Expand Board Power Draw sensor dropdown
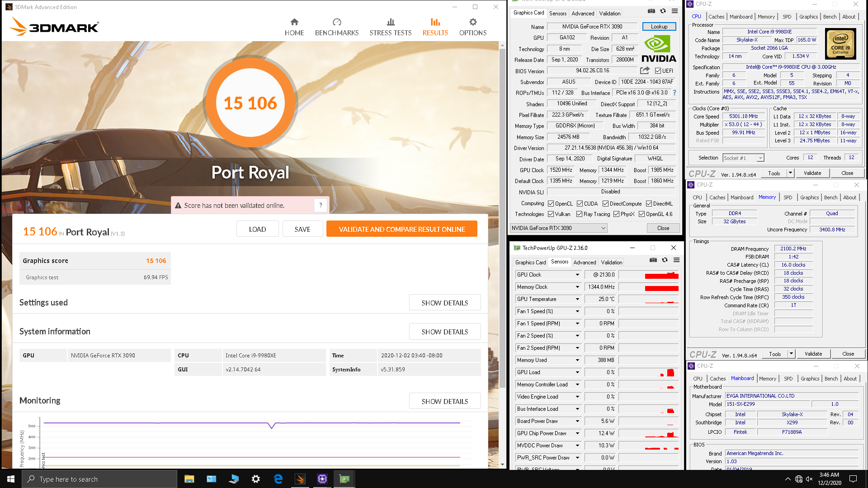Screen dimensions: 868x488 [577, 421]
